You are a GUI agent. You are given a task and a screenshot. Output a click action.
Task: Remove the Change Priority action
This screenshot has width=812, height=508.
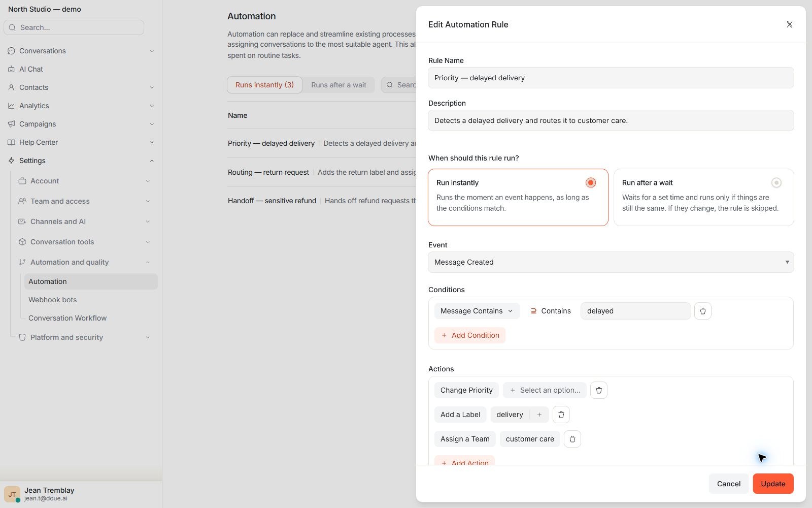coord(599,390)
